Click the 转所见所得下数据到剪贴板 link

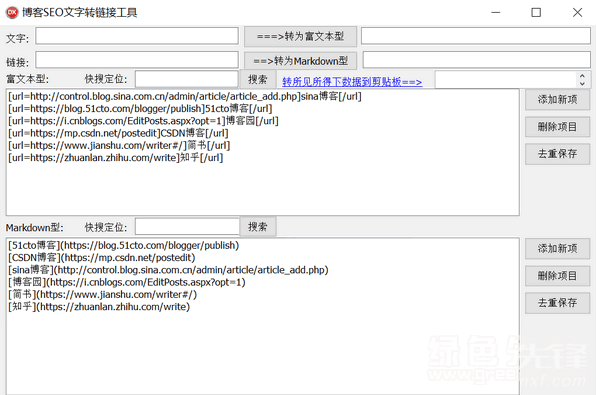point(352,82)
